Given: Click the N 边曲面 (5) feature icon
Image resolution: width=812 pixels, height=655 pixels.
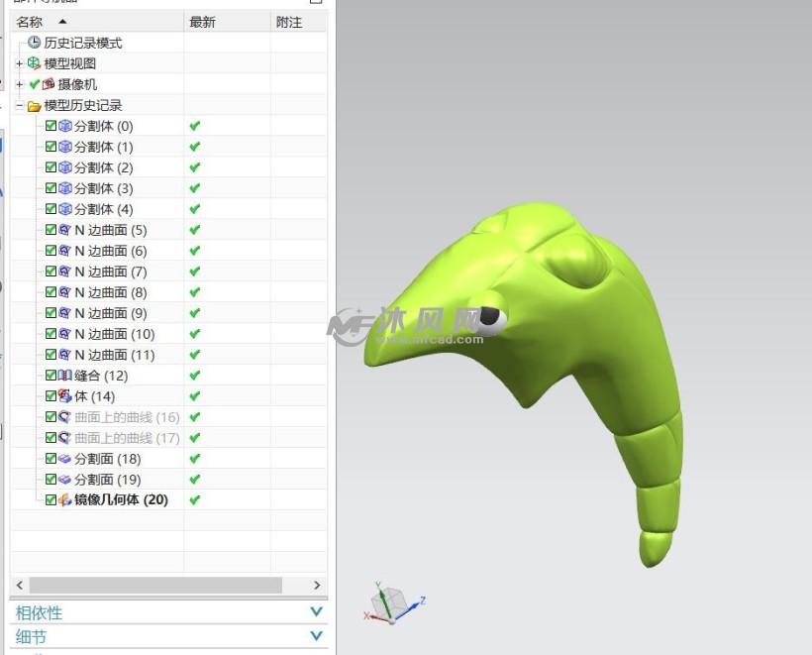Looking at the screenshot, I should click(64, 230).
